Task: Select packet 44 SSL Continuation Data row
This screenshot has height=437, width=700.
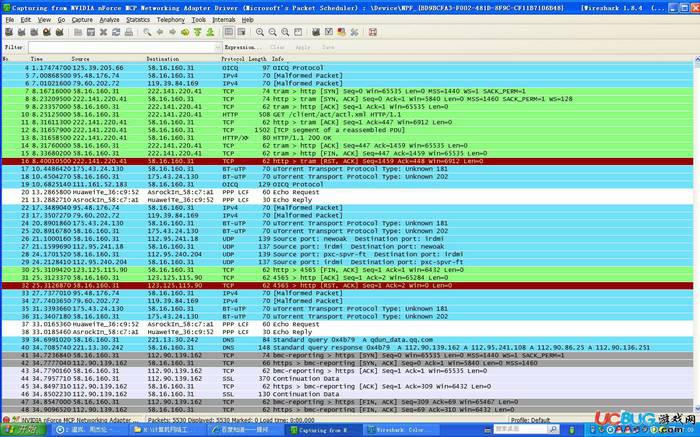Action: 347,379
